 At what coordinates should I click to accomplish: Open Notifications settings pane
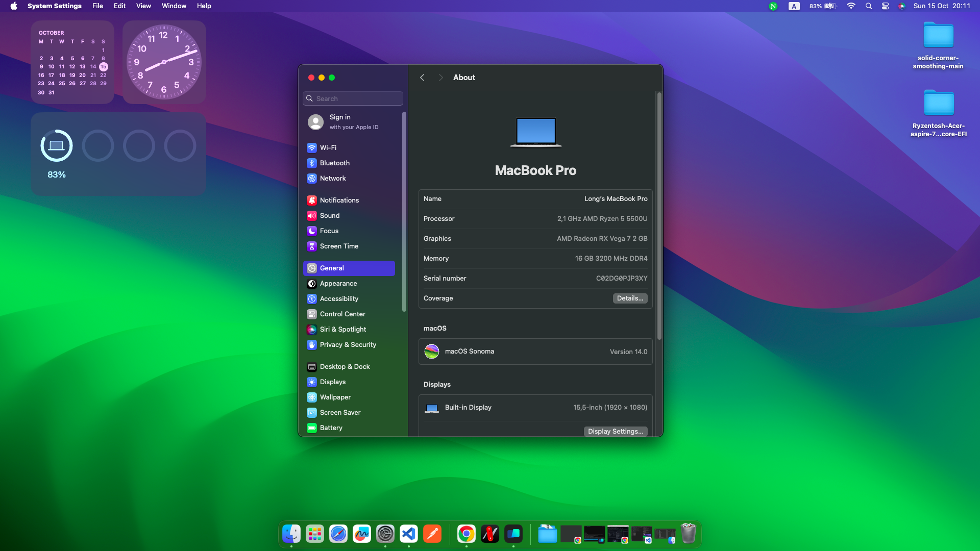click(339, 201)
